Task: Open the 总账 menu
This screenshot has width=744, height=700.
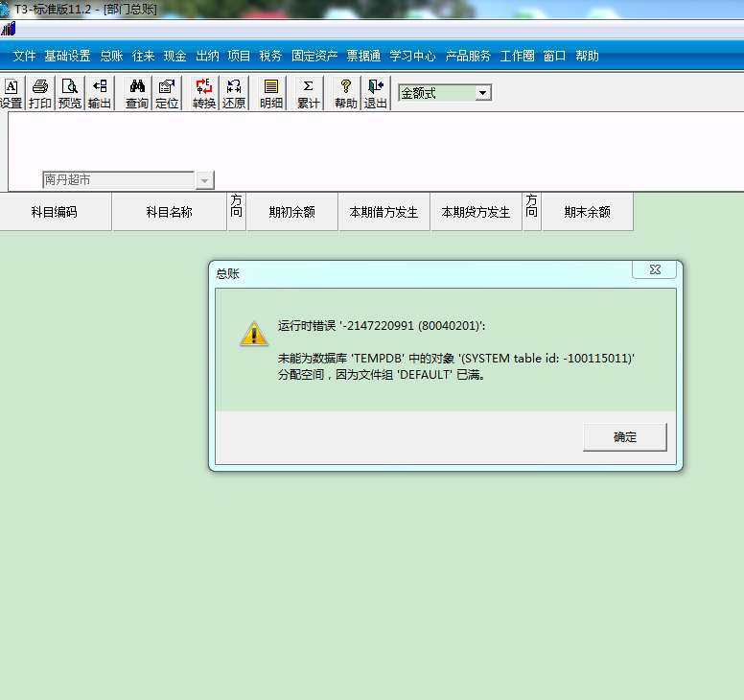Action: 111,56
